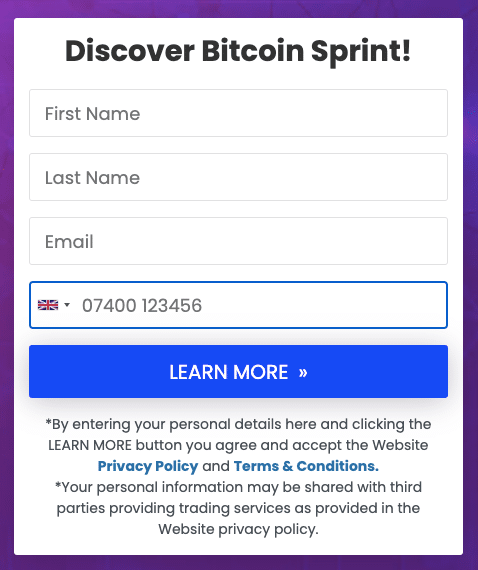Screen dimensions: 478x570
Task: Click the UK flag icon
Action: (x=48, y=305)
